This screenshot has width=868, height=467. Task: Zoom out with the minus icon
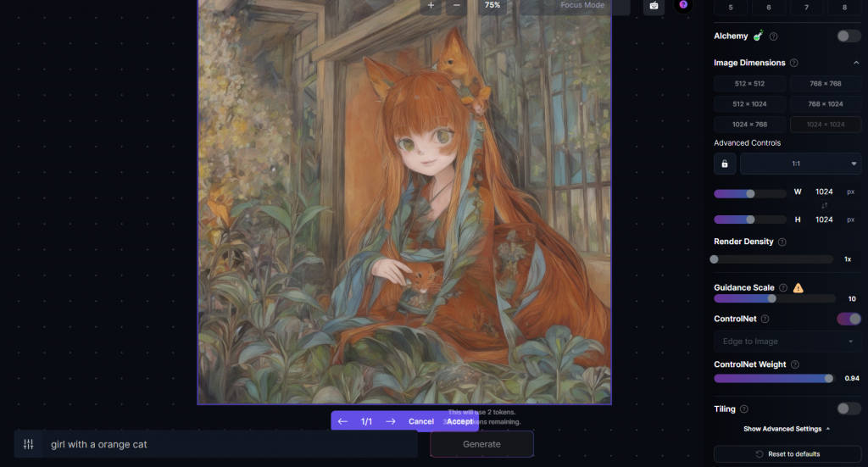point(456,5)
